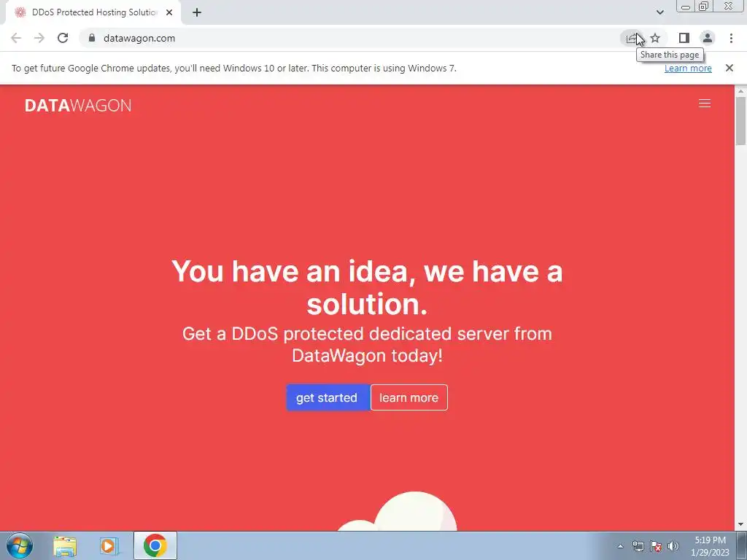Open the Windows Start menu

coord(20,545)
